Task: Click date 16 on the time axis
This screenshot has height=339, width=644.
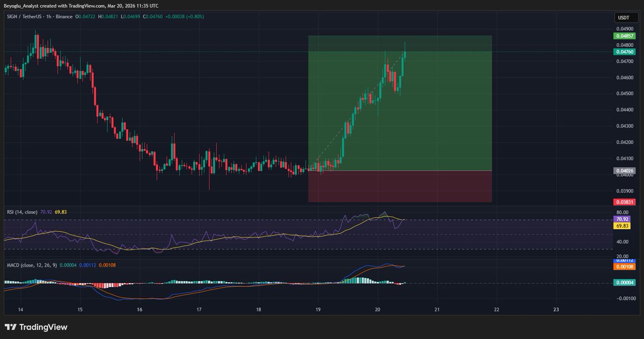Action: (x=140, y=309)
